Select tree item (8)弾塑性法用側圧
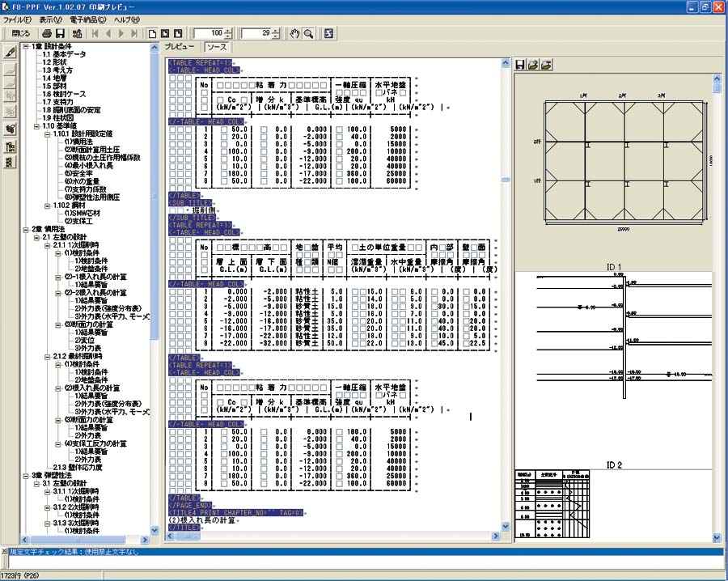728x581 pixels. [92, 197]
